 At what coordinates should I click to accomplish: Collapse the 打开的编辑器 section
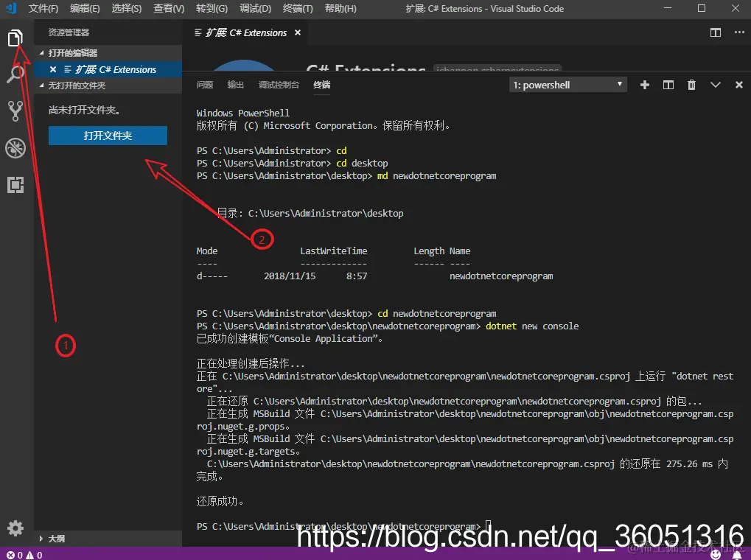click(108, 53)
